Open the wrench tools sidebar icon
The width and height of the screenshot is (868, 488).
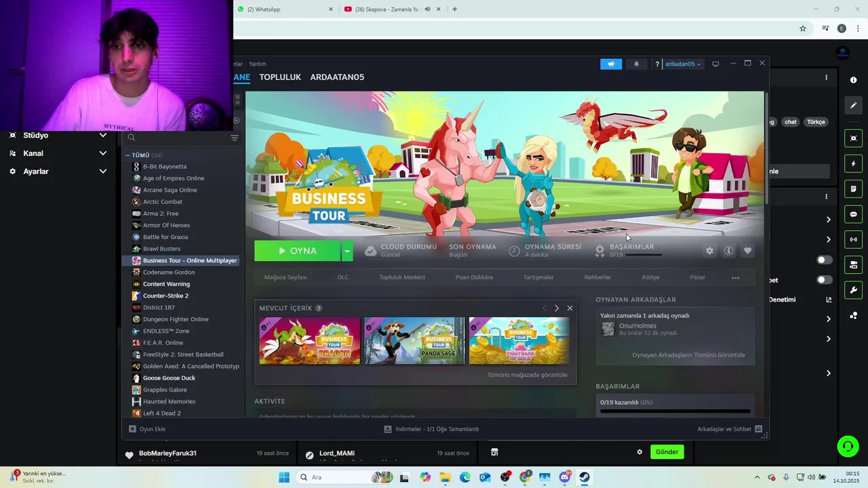tap(853, 290)
